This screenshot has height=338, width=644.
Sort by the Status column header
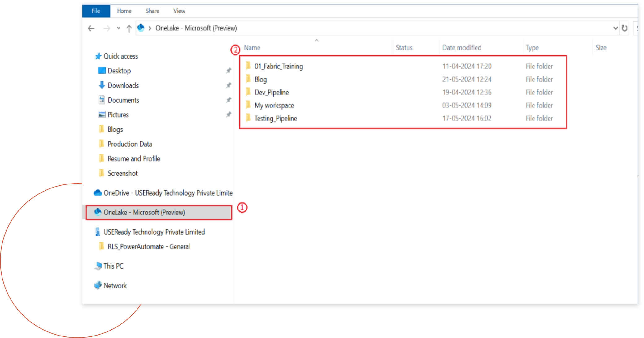point(404,48)
